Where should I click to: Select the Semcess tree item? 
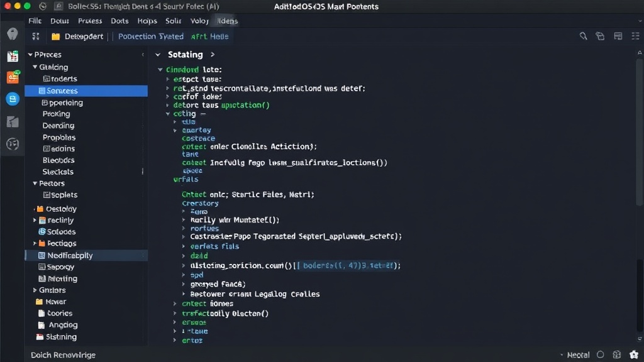pyautogui.click(x=86, y=90)
